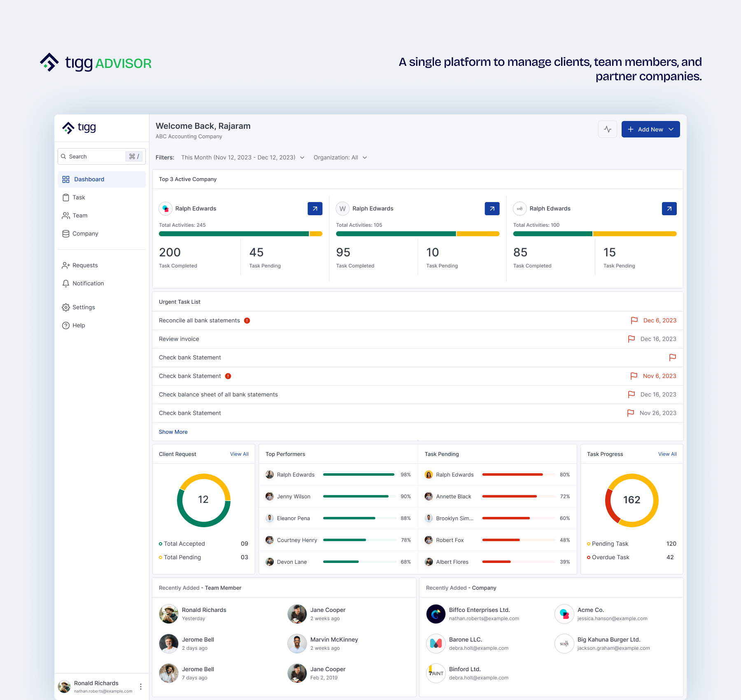Open the Company sidebar item
Image resolution: width=741 pixels, height=700 pixels.
(102, 234)
